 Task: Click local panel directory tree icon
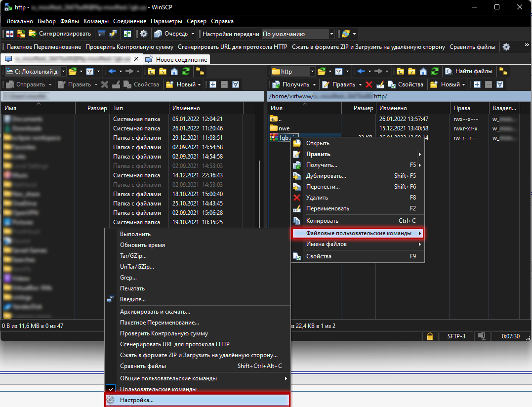click(x=200, y=72)
